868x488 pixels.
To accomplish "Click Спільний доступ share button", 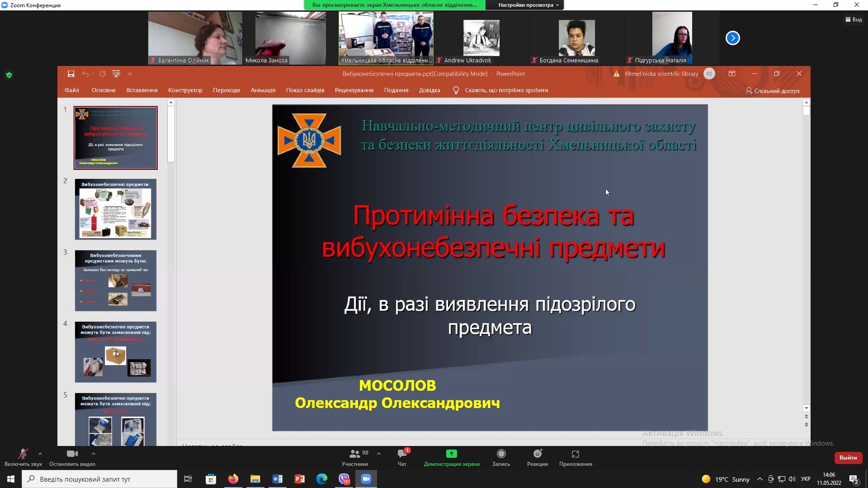I will click(772, 91).
